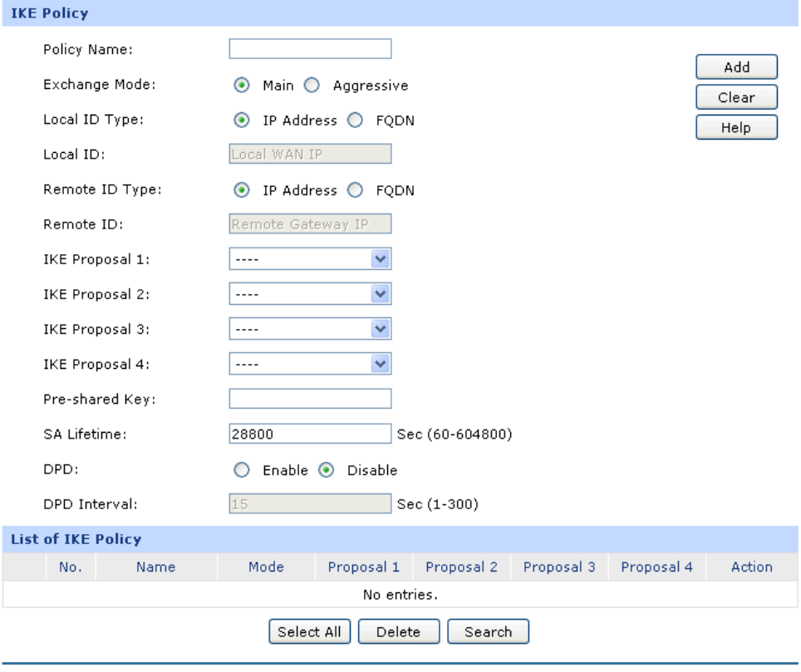
Task: Select Disable for DPD
Action: coord(326,470)
